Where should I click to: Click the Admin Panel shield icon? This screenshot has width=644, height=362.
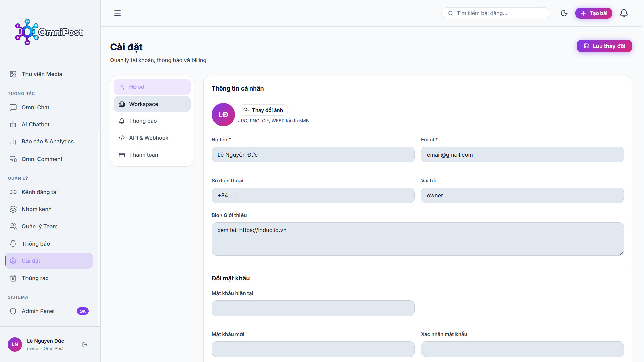tap(13, 311)
